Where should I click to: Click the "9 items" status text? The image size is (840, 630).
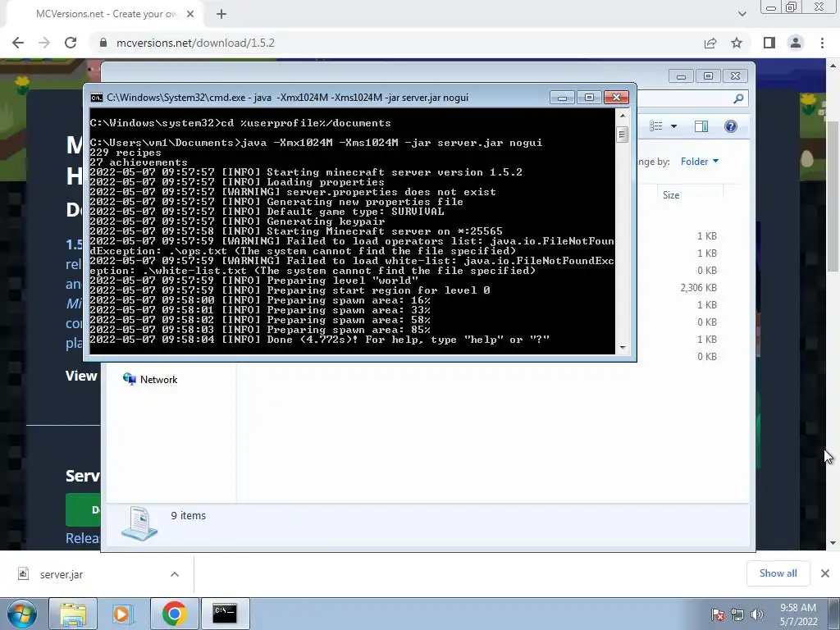pos(188,515)
